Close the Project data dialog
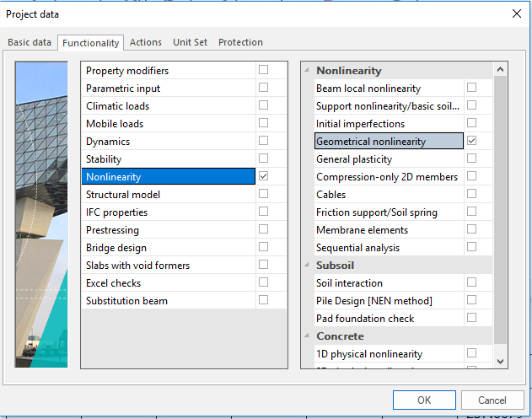532x419 pixels. [x=516, y=13]
